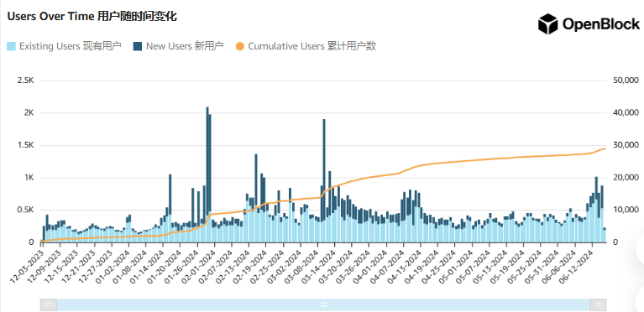Toggle Cumulative Users orange legend dot
This screenshot has width=644, height=312.
click(240, 46)
